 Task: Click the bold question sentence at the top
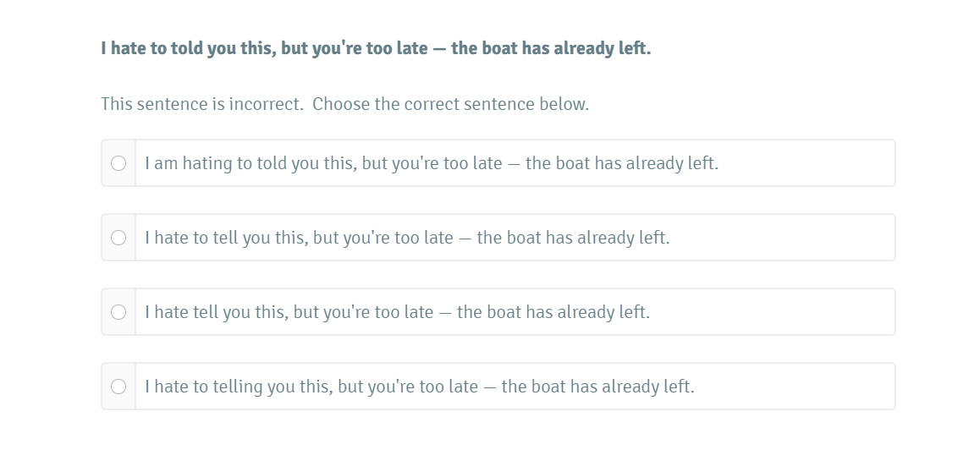376,48
